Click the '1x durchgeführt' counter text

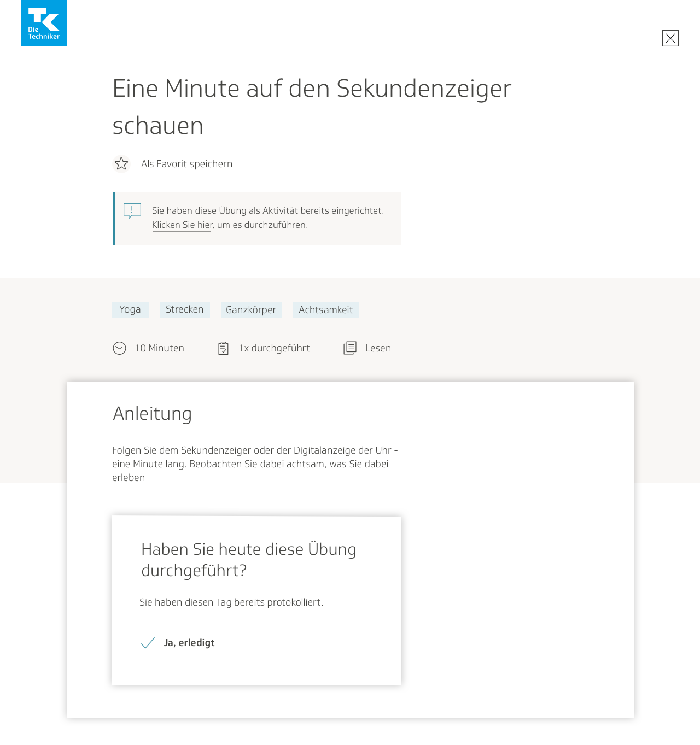pyautogui.click(x=274, y=348)
